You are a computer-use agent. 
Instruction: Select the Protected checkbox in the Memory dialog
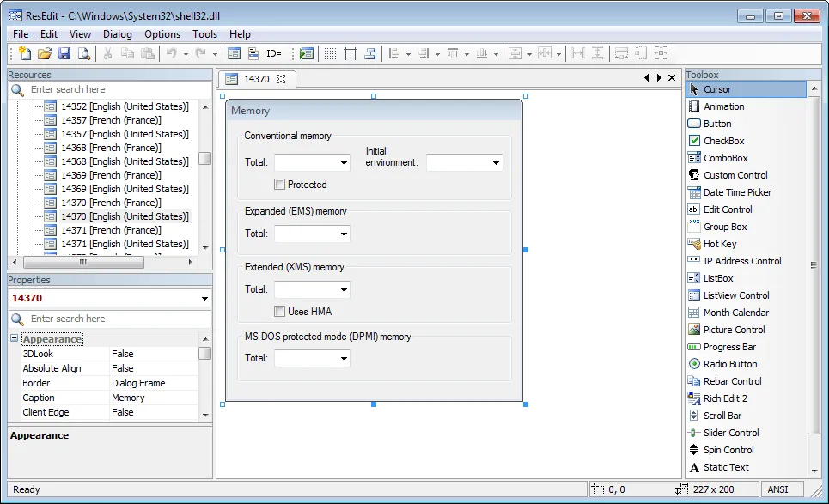pyautogui.click(x=279, y=184)
